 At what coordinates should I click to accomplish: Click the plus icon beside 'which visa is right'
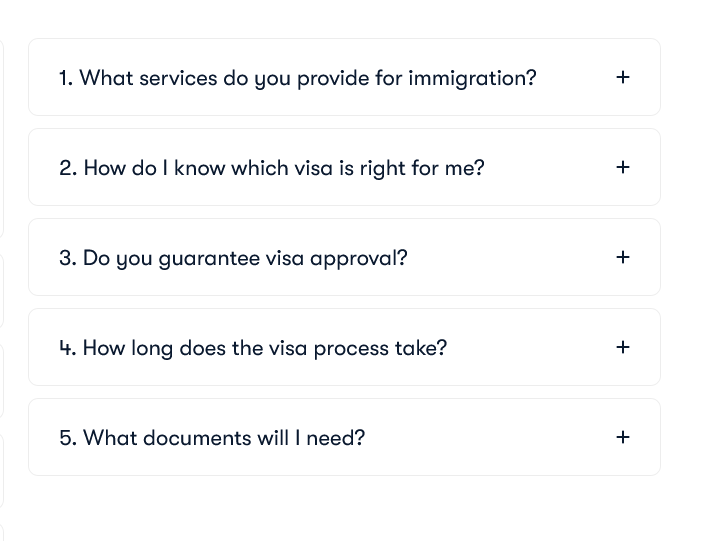[622, 167]
